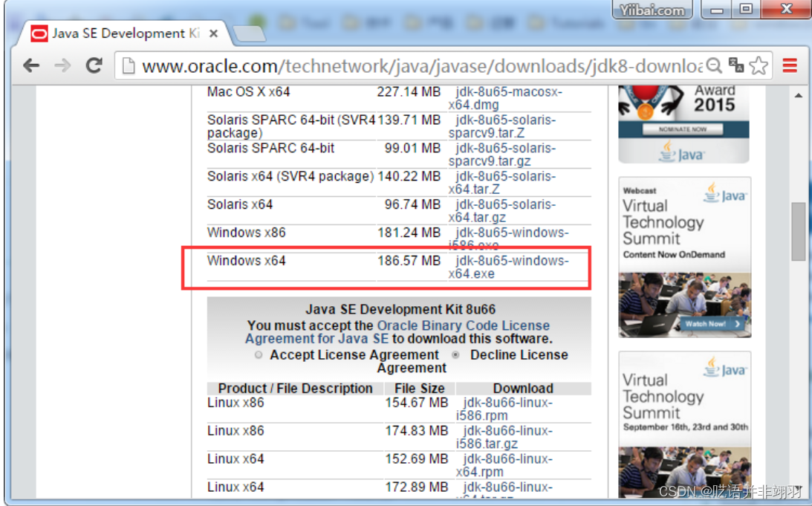Click the forward navigation arrow
812x506 pixels.
62,65
